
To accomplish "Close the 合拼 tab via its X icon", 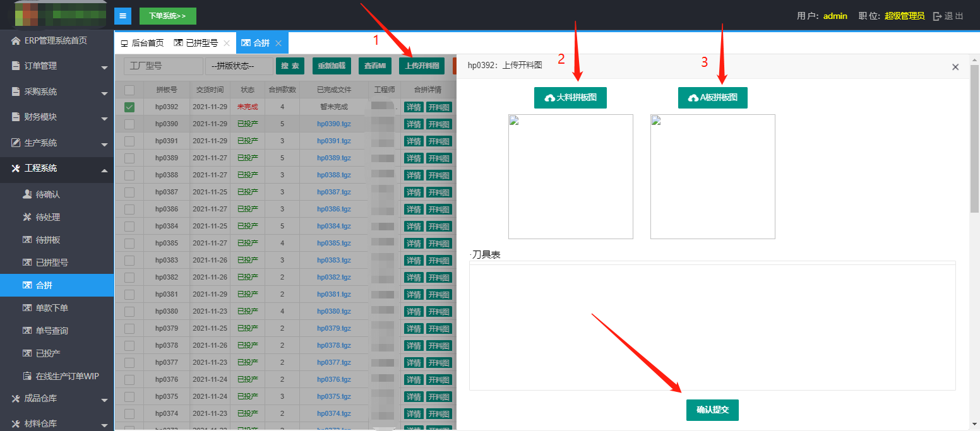I will coord(278,44).
